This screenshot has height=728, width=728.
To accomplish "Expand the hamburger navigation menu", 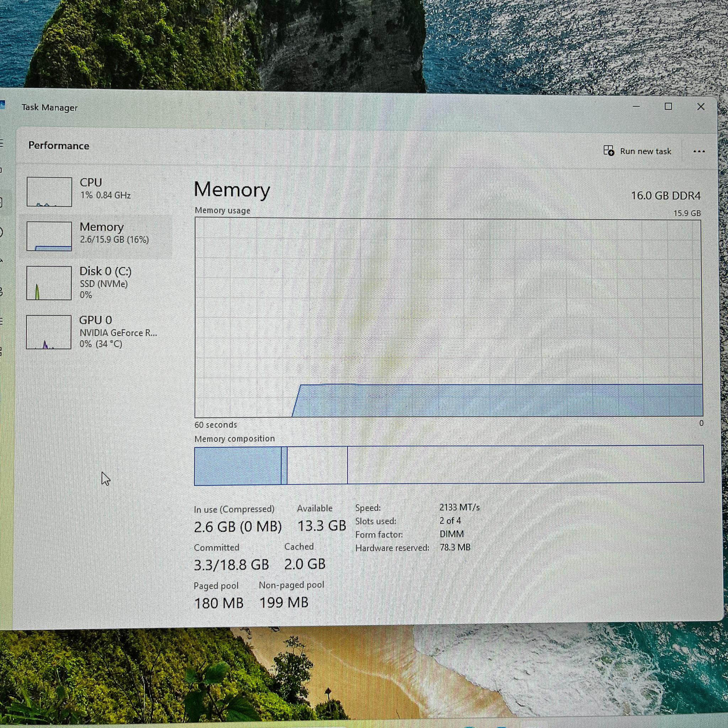I will 1,143.
